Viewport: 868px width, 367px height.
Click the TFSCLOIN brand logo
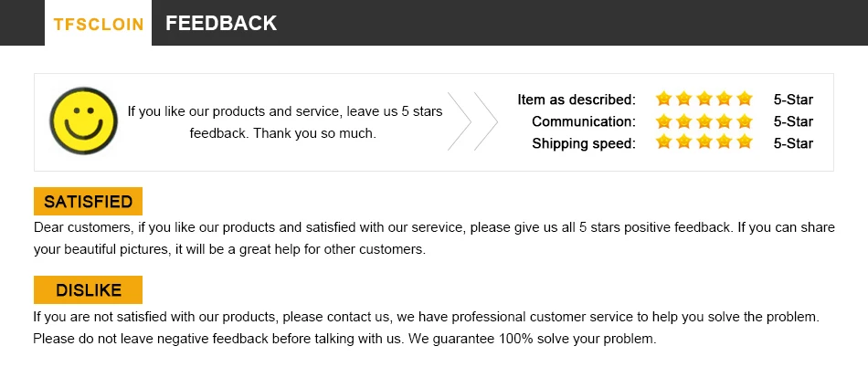point(99,24)
